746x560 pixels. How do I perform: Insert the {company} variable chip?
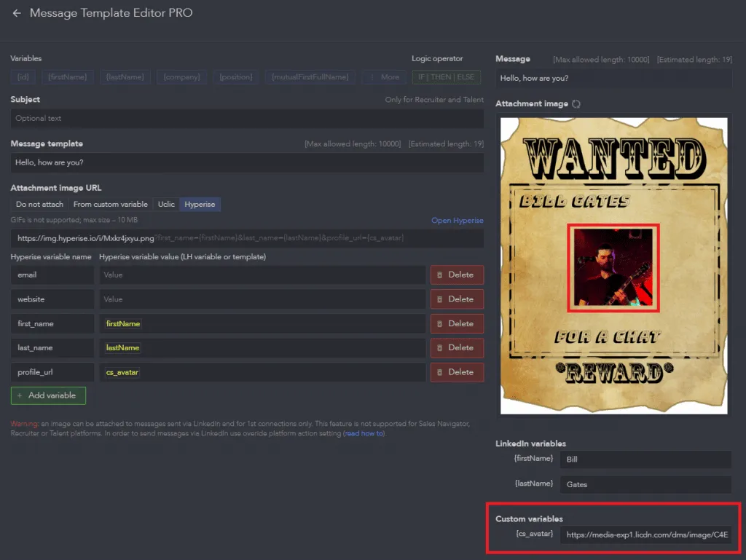pyautogui.click(x=181, y=77)
